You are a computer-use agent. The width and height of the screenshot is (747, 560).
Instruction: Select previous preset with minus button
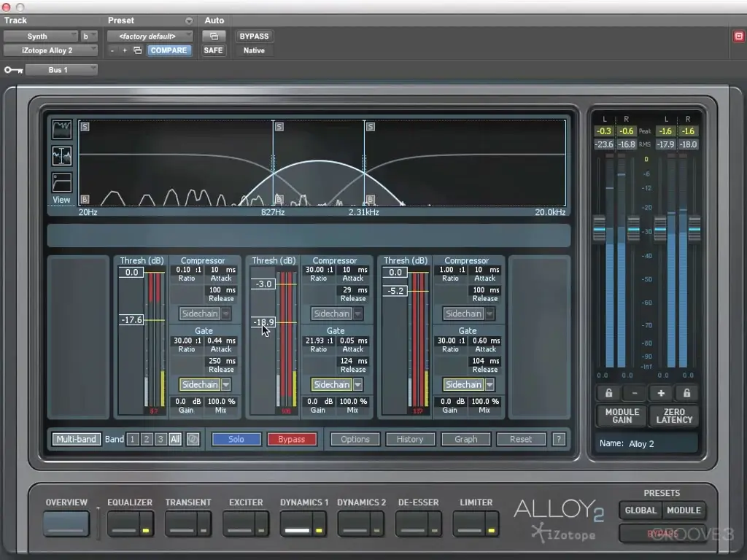(x=112, y=50)
